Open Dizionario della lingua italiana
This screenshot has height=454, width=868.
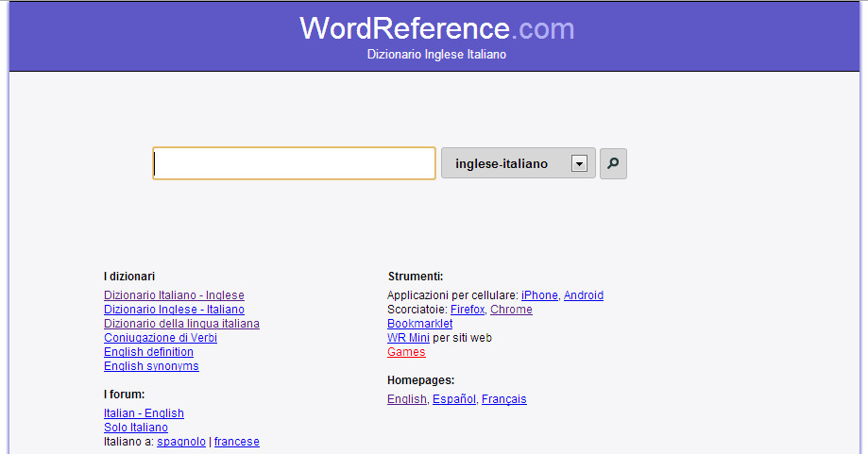point(181,324)
